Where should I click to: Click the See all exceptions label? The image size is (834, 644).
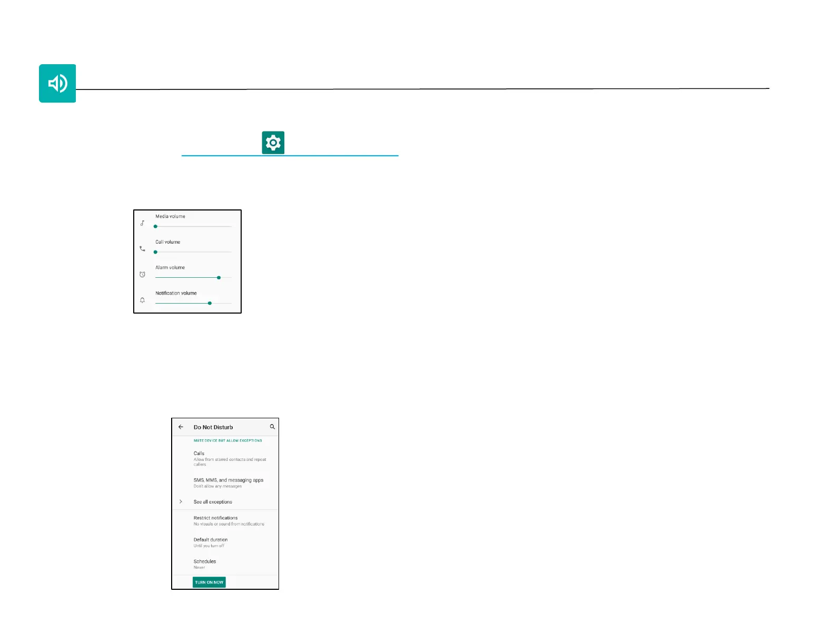tap(213, 502)
